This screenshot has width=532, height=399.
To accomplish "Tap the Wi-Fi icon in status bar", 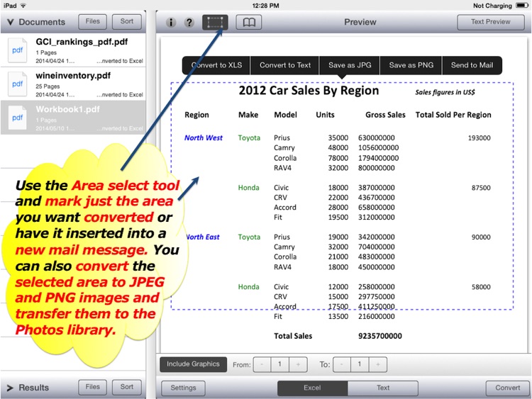I will pos(23,6).
